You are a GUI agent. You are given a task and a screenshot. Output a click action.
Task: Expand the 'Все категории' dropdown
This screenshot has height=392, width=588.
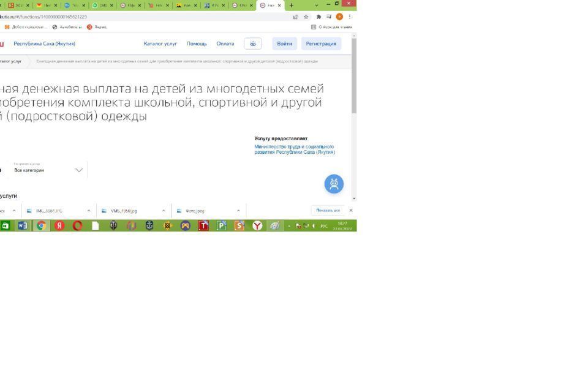(78, 170)
